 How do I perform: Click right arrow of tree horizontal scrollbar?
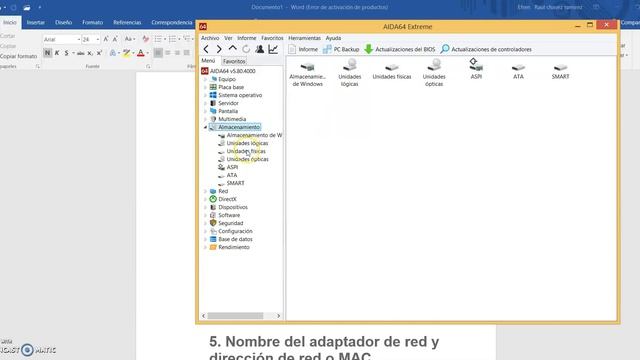click(278, 316)
